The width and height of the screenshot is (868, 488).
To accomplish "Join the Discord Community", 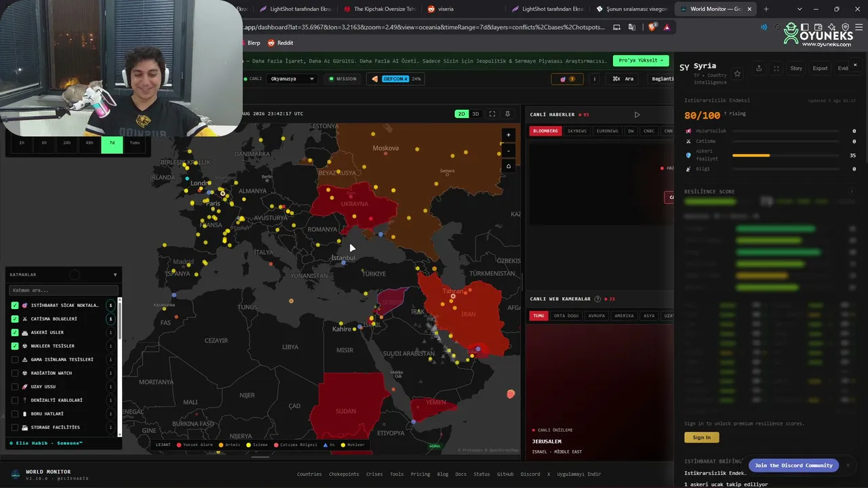I will 793,465.
